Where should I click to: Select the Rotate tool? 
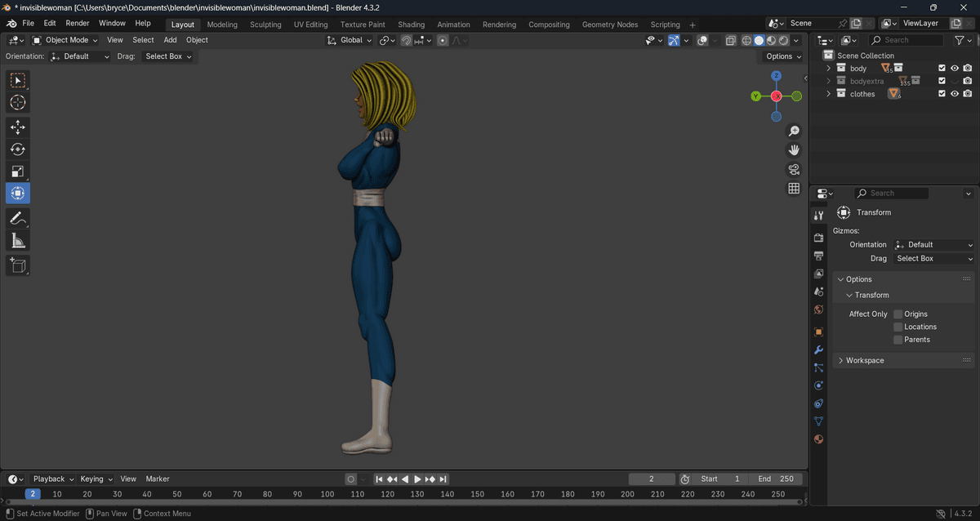pyautogui.click(x=18, y=149)
